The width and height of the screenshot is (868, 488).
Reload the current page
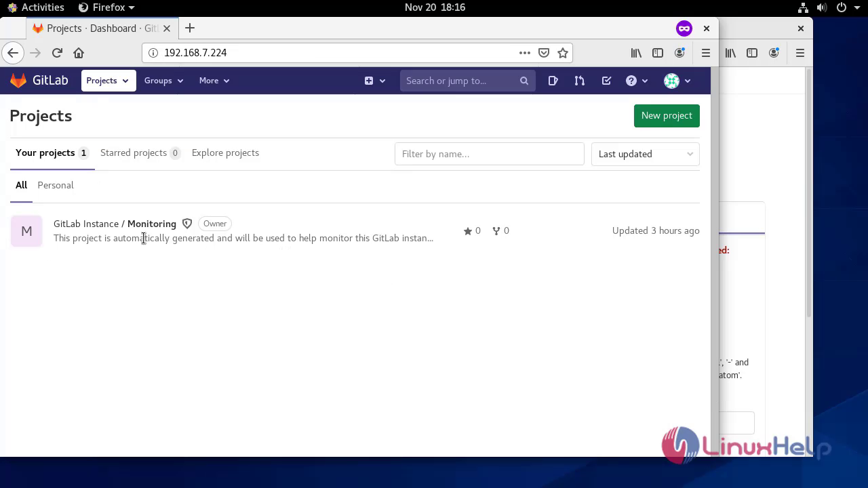[57, 53]
